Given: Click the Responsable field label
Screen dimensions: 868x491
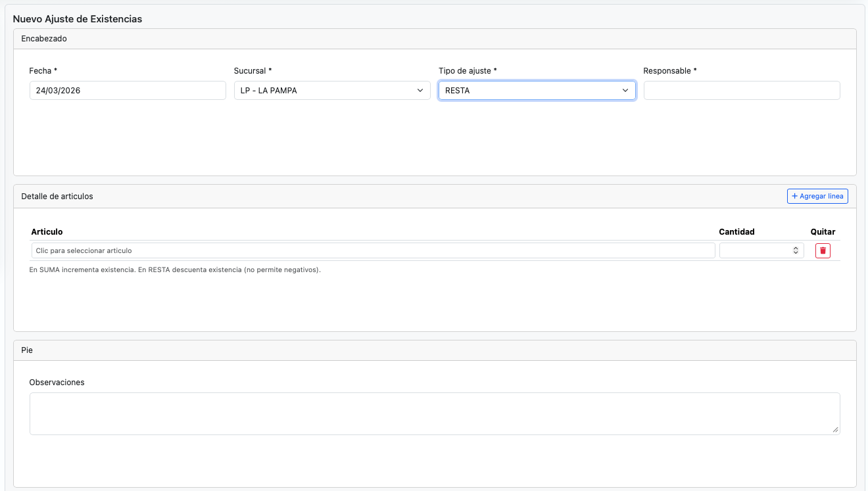Looking at the screenshot, I should (x=669, y=71).
